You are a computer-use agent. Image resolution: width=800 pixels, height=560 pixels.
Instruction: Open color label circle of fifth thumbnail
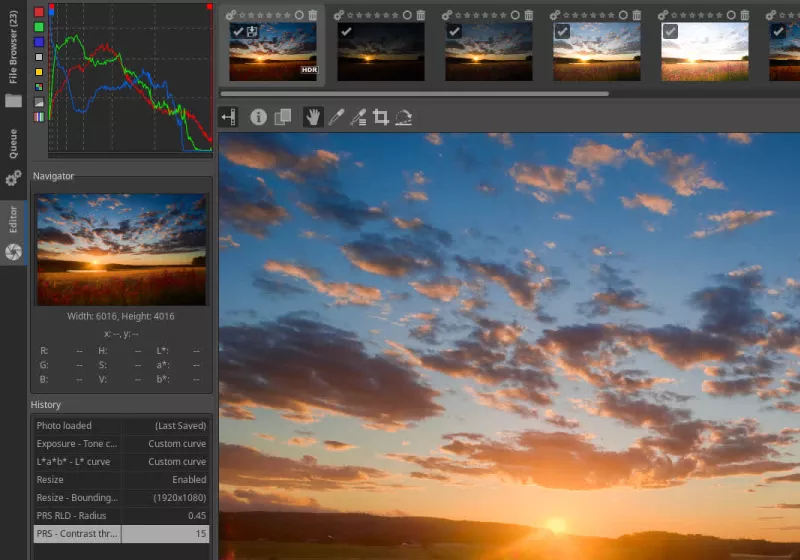point(731,15)
